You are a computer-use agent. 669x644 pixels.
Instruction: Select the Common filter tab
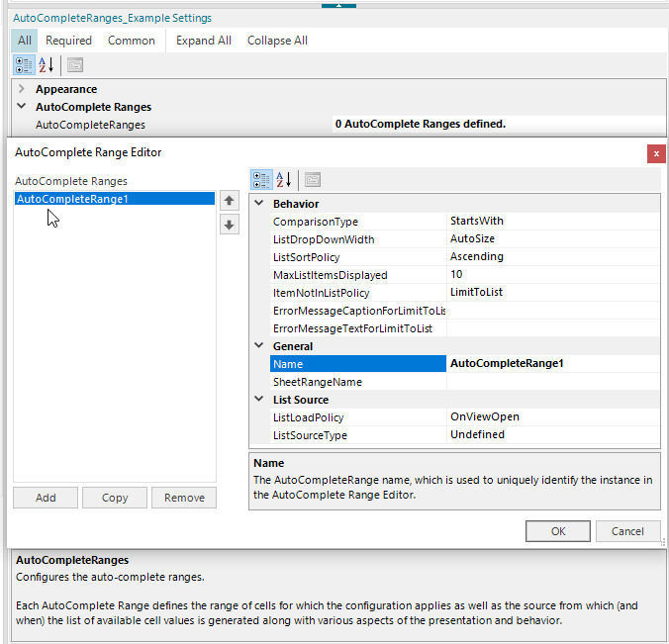[132, 41]
